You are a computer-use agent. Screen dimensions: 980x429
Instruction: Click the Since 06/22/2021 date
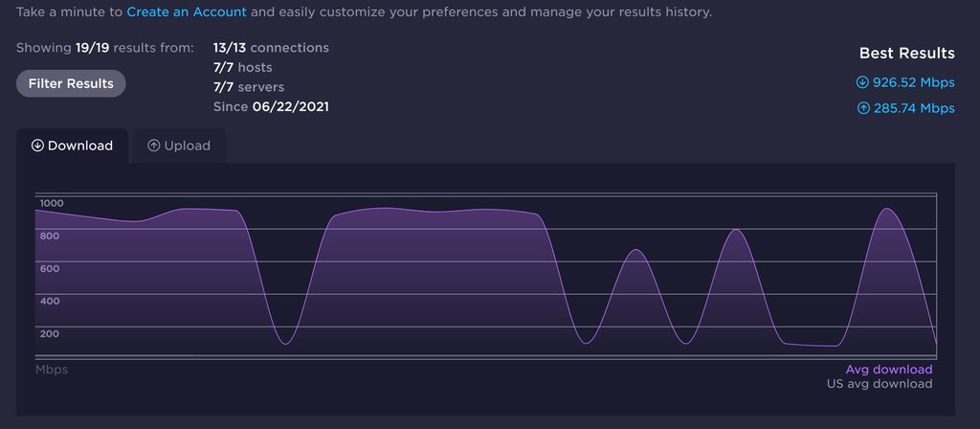(x=271, y=106)
